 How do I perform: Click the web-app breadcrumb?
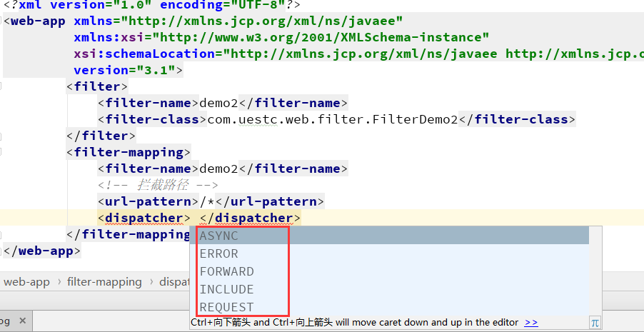click(26, 282)
